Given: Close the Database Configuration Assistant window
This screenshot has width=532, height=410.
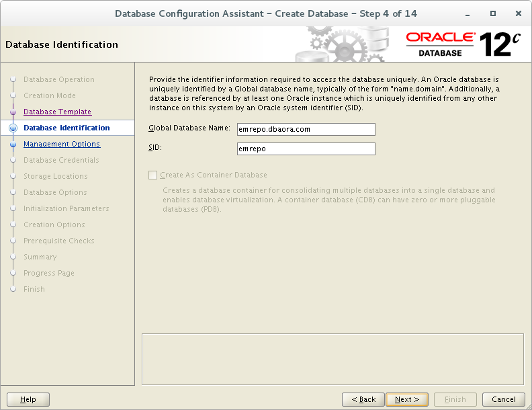Looking at the screenshot, I should click(518, 13).
